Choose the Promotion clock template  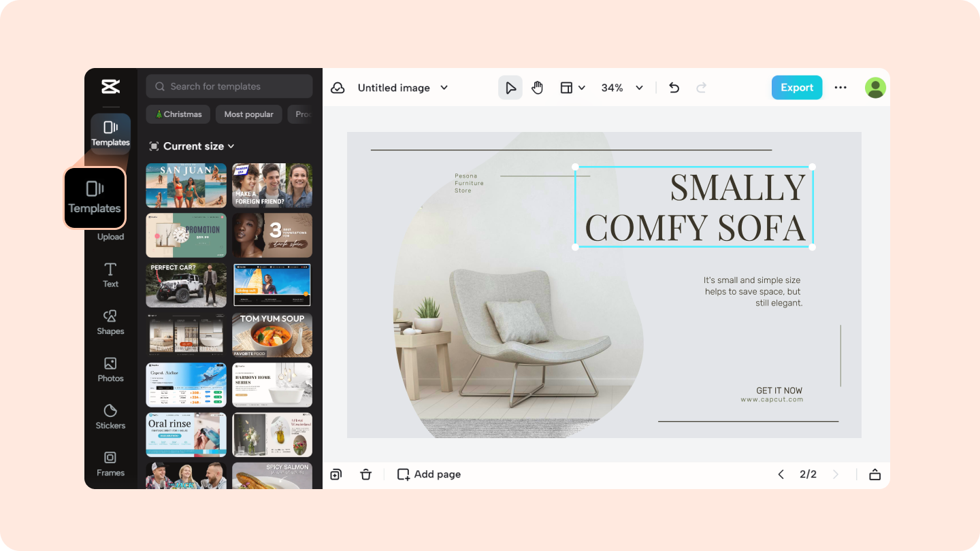pyautogui.click(x=186, y=235)
